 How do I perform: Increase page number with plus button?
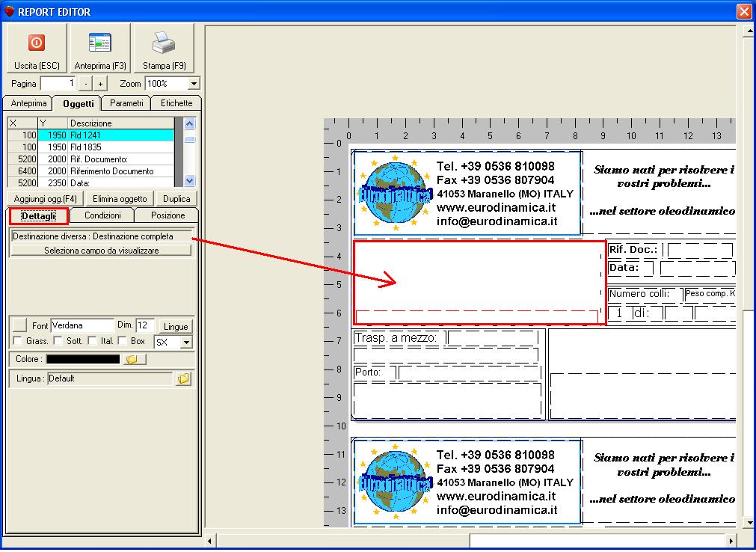pyautogui.click(x=99, y=84)
